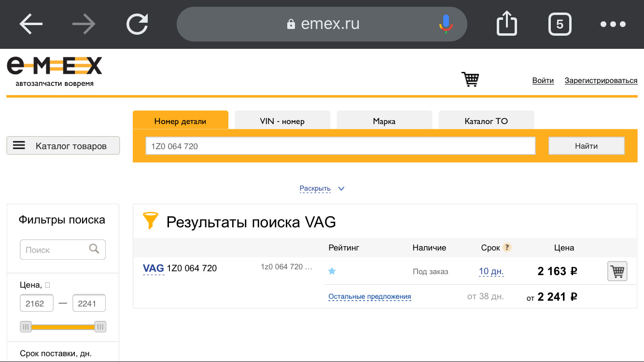Switch to the VIN - номер tab
Screen dimensions: 644x362
[282, 121]
